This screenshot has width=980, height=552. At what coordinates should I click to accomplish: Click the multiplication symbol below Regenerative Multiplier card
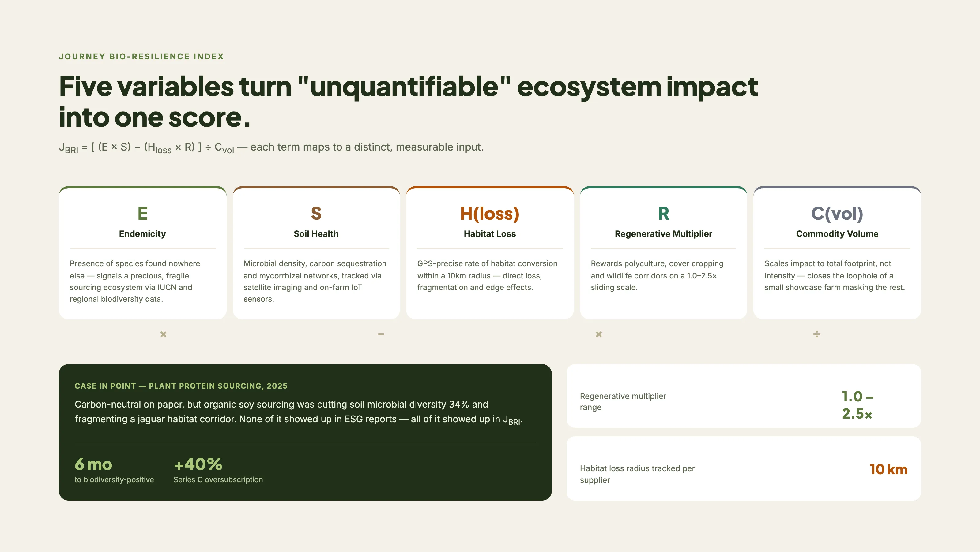pos(599,334)
